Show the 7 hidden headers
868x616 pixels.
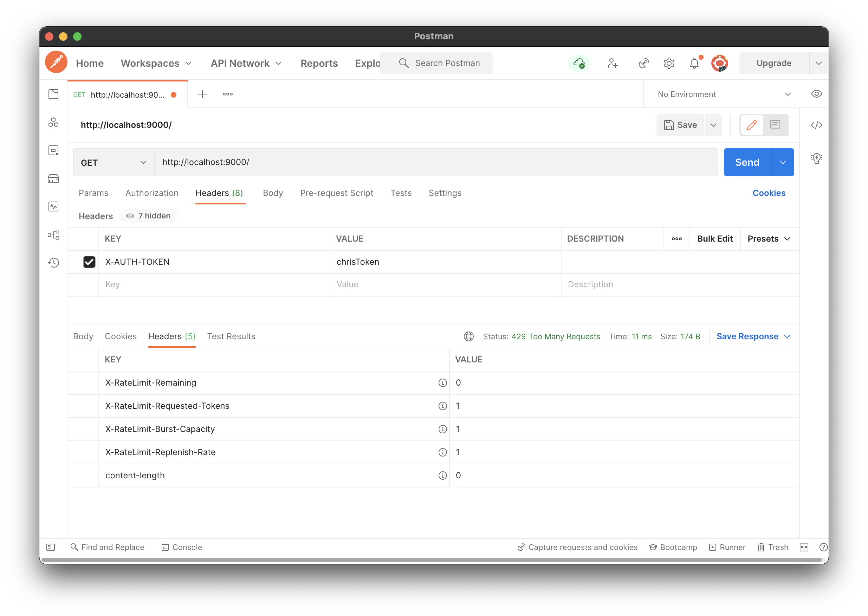click(148, 216)
